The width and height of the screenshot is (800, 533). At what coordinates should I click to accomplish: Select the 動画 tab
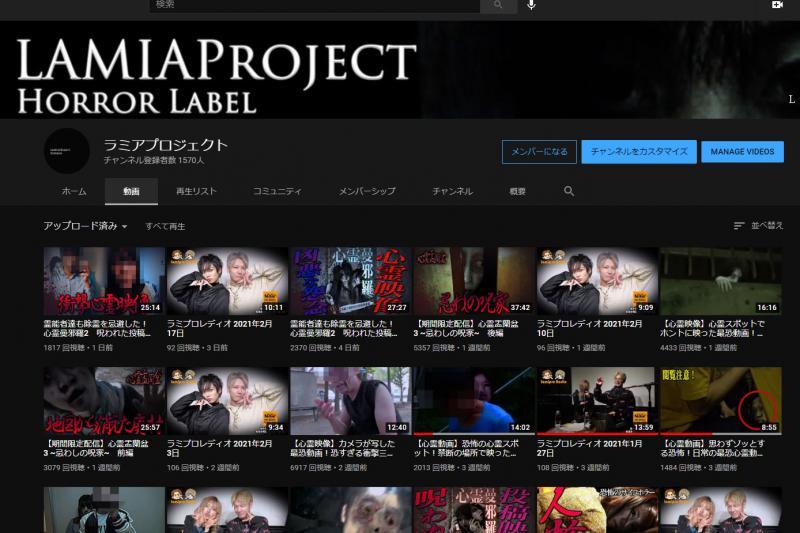[131, 191]
